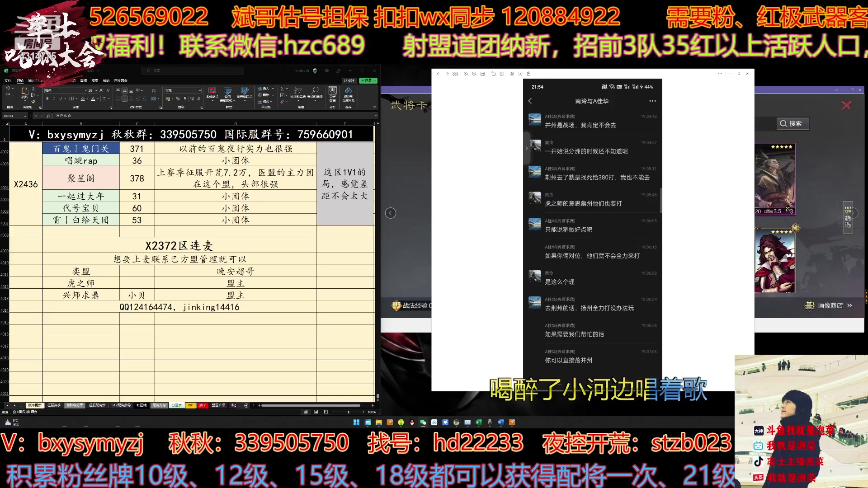Viewport: 868px width, 488px height.
Task: Click the 筛选 filter button in game
Action: tap(848, 218)
